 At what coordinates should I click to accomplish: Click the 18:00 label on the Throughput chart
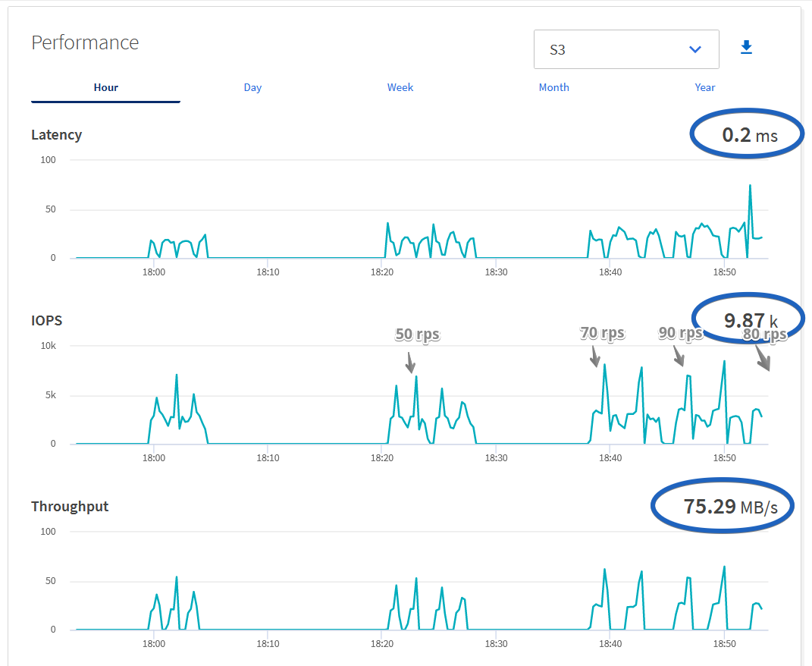(x=154, y=644)
